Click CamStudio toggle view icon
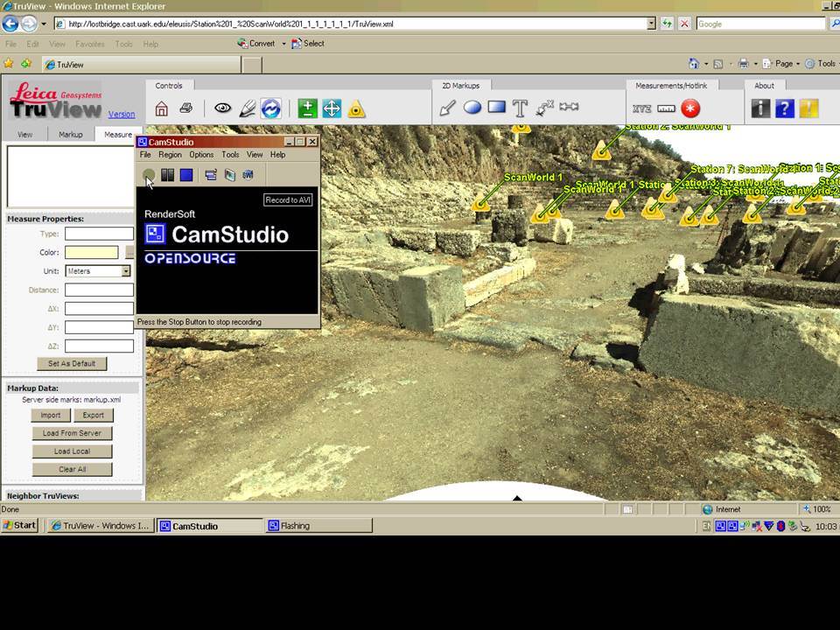Viewport: 840px width, 630px height. (211, 175)
